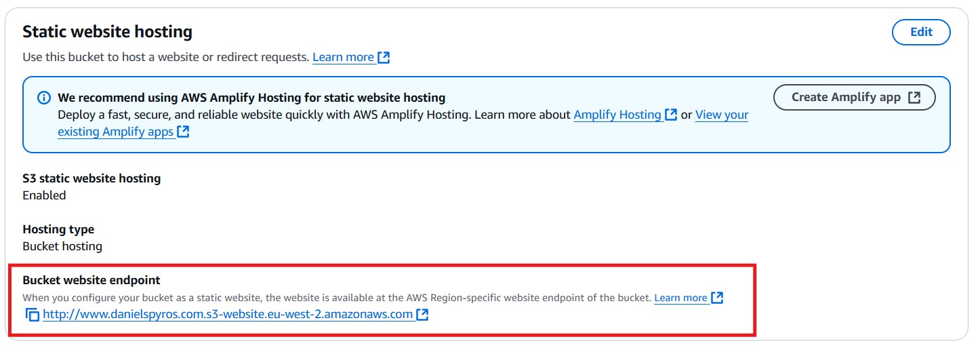The width and height of the screenshot is (980, 350).
Task: Click external-link icon beside the top Learn more
Action: [x=384, y=58]
